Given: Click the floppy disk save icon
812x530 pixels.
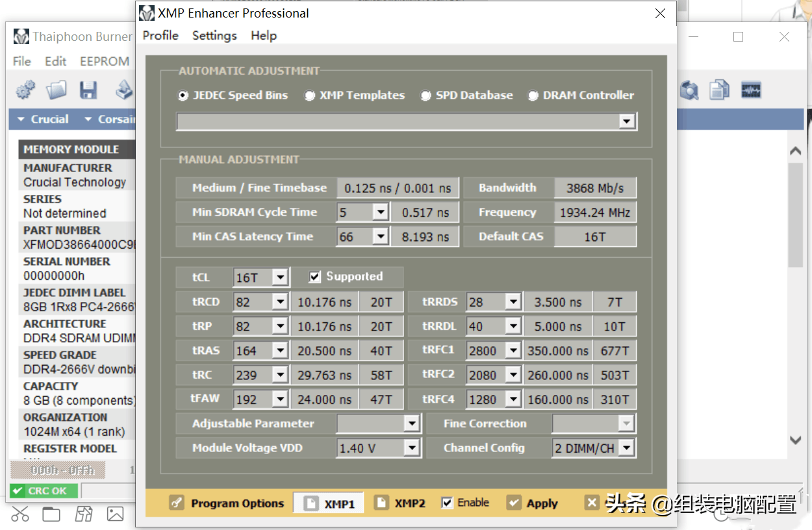Looking at the screenshot, I should click(88, 90).
